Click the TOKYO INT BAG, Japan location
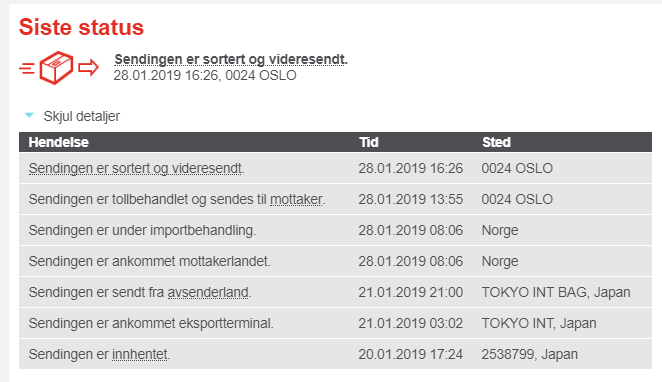 [x=556, y=292]
